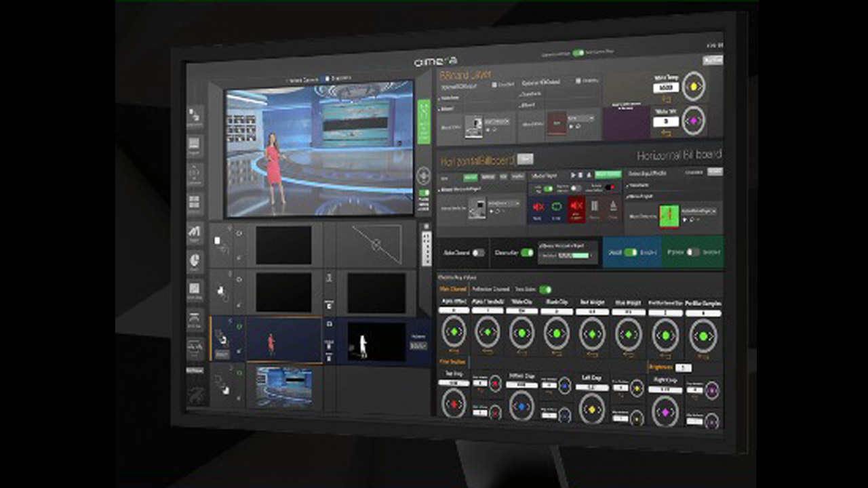The height and width of the screenshot is (488, 868).
Task: Switch to the Reflection Channel tab
Action: [x=490, y=289]
